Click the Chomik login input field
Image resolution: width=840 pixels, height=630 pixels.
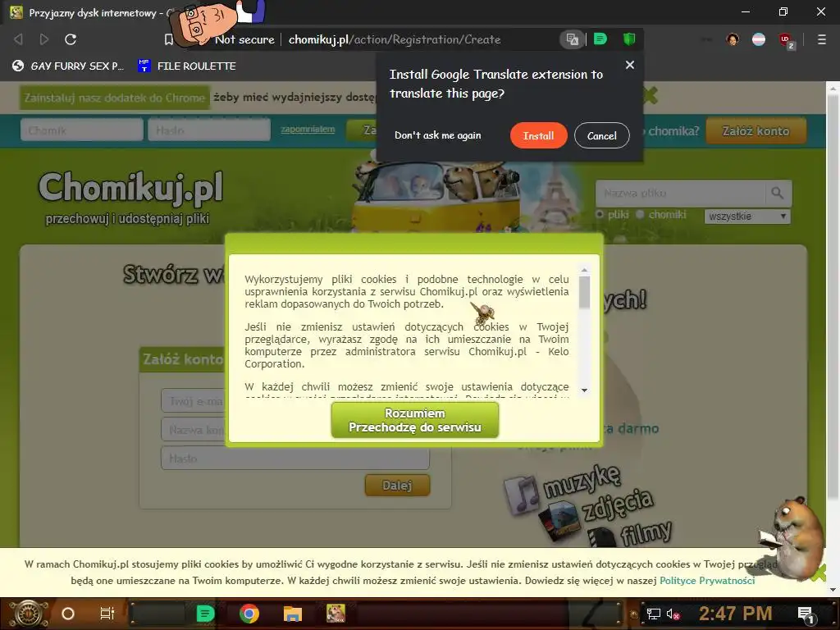[x=82, y=130]
